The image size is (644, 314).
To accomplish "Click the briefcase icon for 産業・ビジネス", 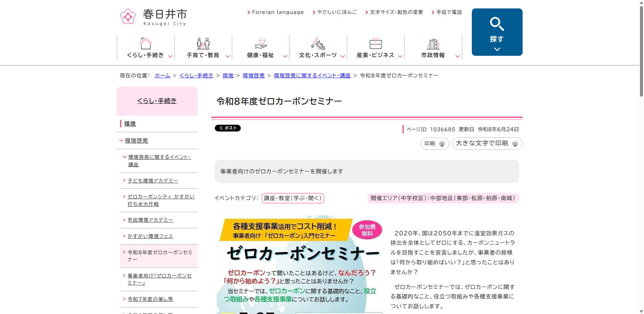I will point(376,44).
